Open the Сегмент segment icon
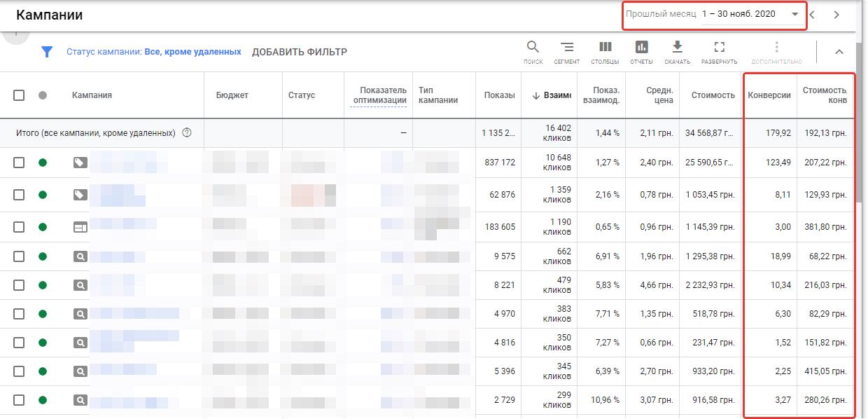Screen dimensions: 868x419 pos(567,48)
